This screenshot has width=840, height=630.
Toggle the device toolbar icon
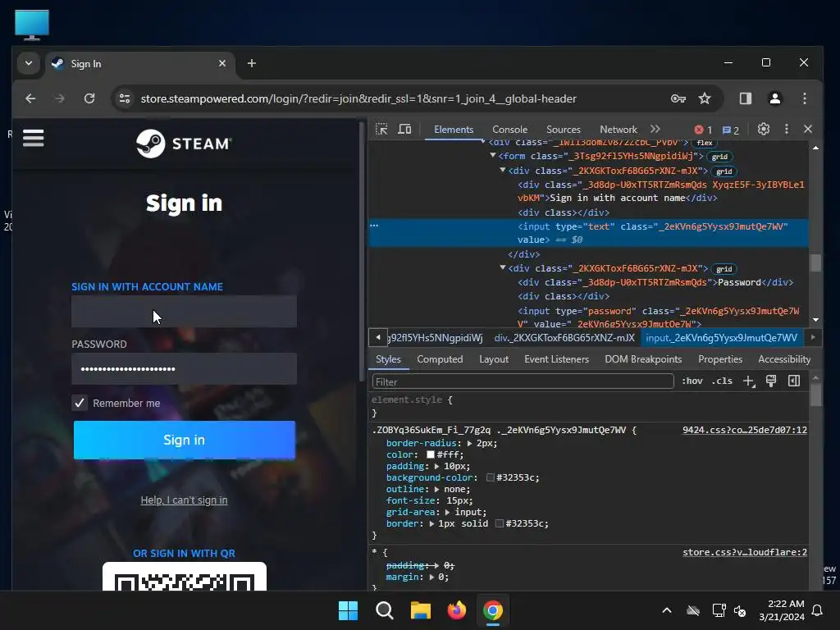click(x=404, y=129)
